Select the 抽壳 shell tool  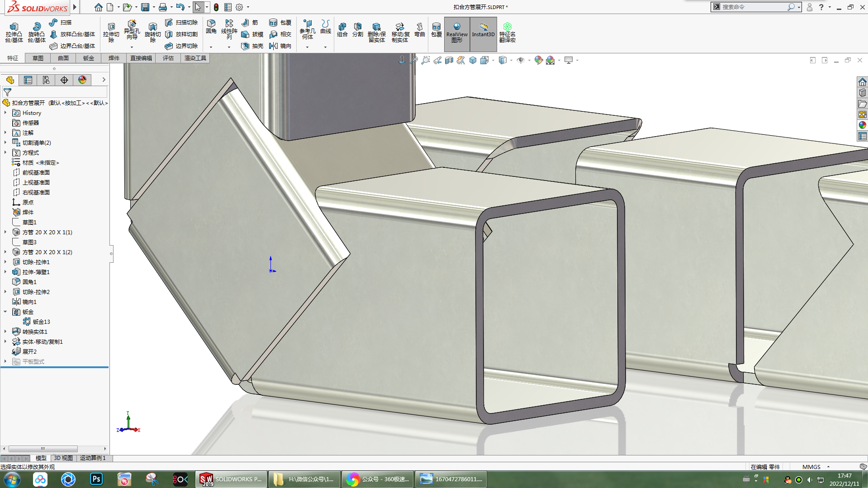pos(252,46)
